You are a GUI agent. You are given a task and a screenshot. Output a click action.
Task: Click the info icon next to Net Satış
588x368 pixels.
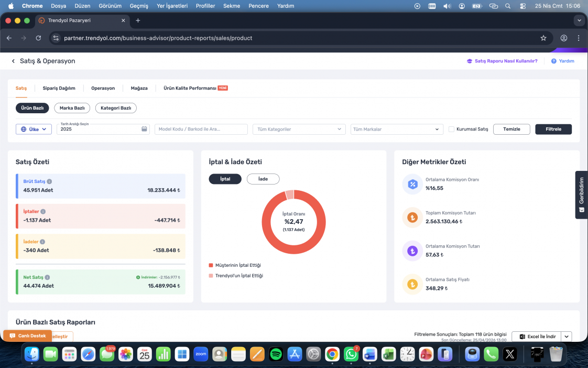[47, 278]
